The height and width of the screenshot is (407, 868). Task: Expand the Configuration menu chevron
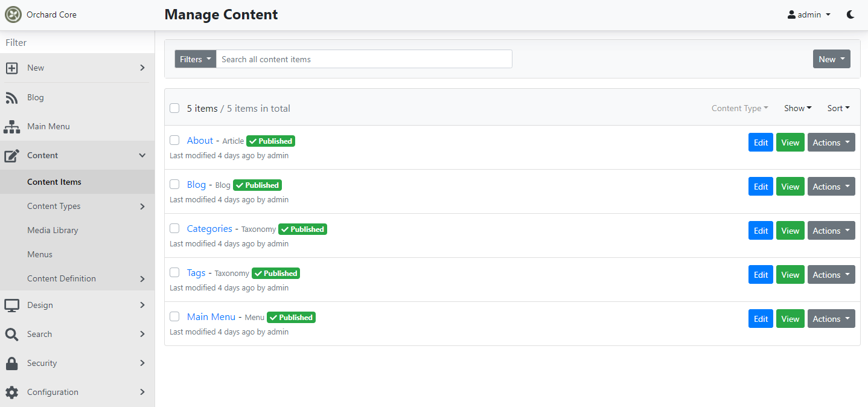coord(142,392)
